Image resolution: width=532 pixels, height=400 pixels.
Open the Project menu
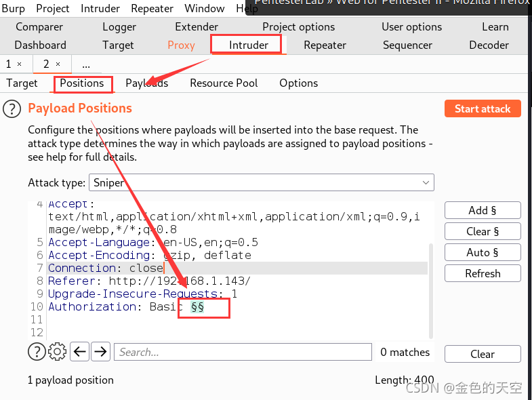coord(53,9)
